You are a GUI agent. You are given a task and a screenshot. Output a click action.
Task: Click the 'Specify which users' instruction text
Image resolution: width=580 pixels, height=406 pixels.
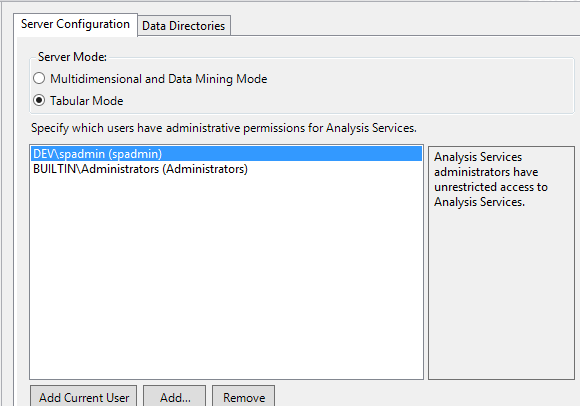click(224, 128)
